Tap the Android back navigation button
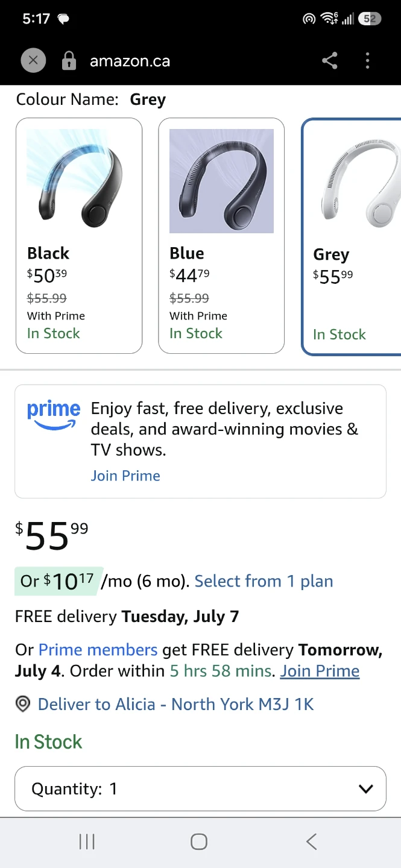The image size is (401, 868). click(311, 841)
